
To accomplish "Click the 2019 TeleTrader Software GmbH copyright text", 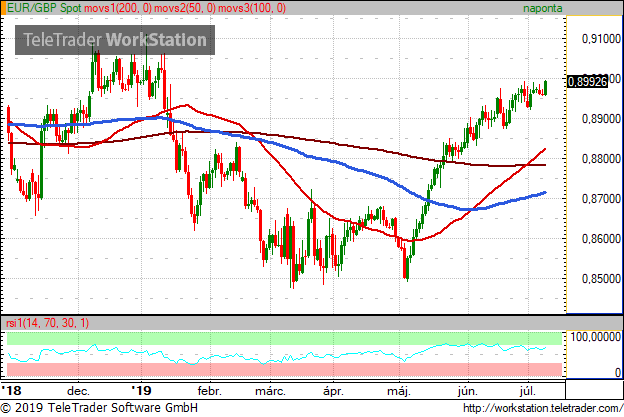I will (x=99, y=408).
